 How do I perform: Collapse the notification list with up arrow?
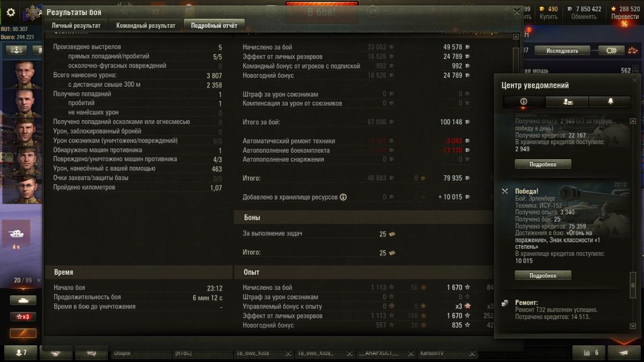(x=633, y=122)
